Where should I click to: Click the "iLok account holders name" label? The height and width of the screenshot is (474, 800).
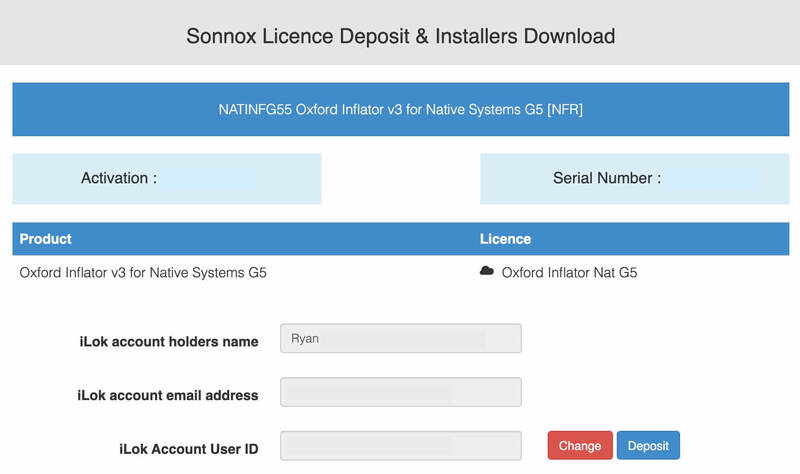(x=169, y=341)
